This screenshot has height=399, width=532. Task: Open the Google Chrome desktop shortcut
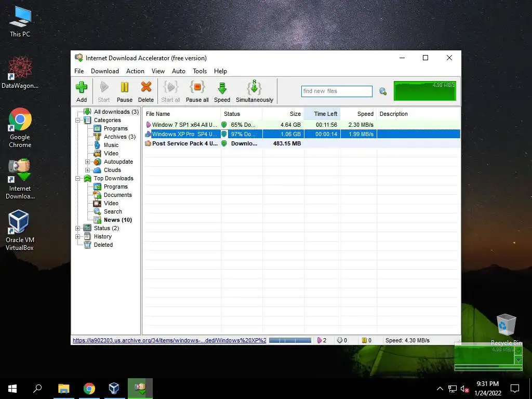tap(20, 128)
